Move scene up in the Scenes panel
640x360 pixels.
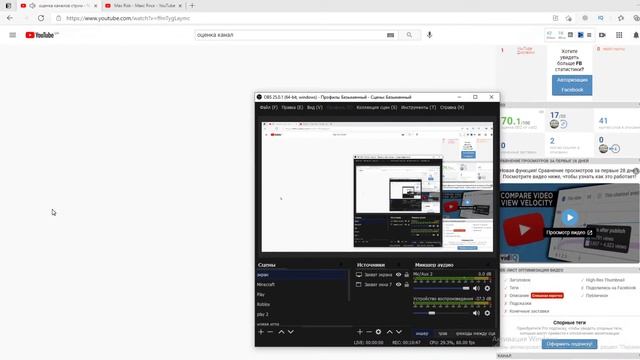click(x=281, y=332)
